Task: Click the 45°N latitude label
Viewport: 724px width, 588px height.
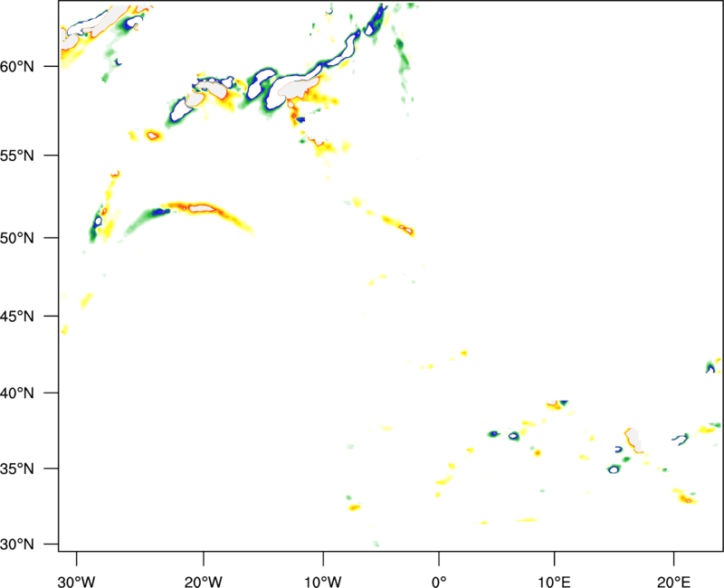Action: (17, 317)
